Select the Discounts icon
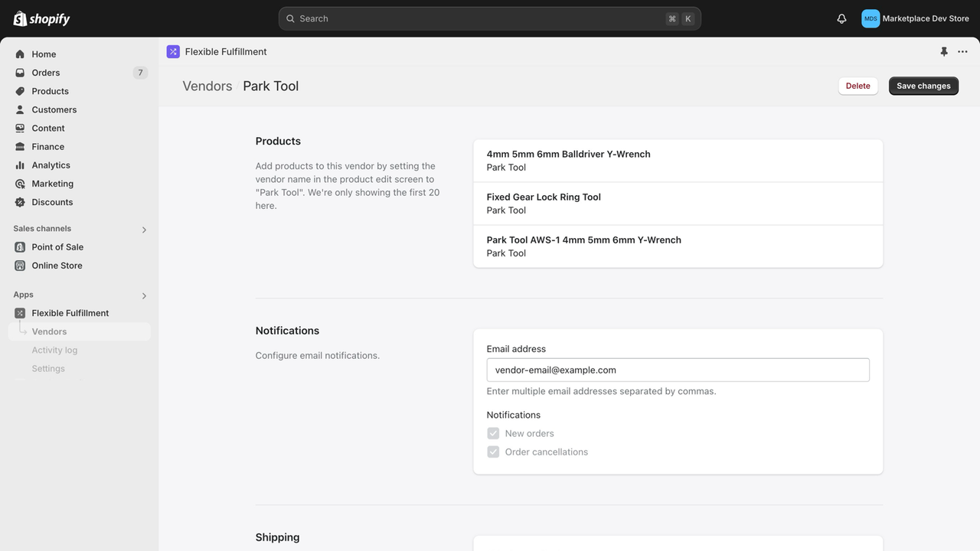 [x=20, y=201]
